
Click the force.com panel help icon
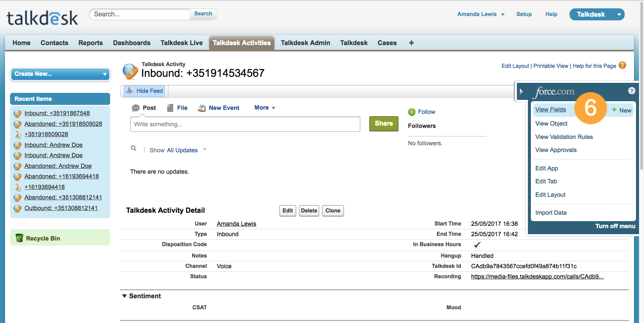(631, 91)
